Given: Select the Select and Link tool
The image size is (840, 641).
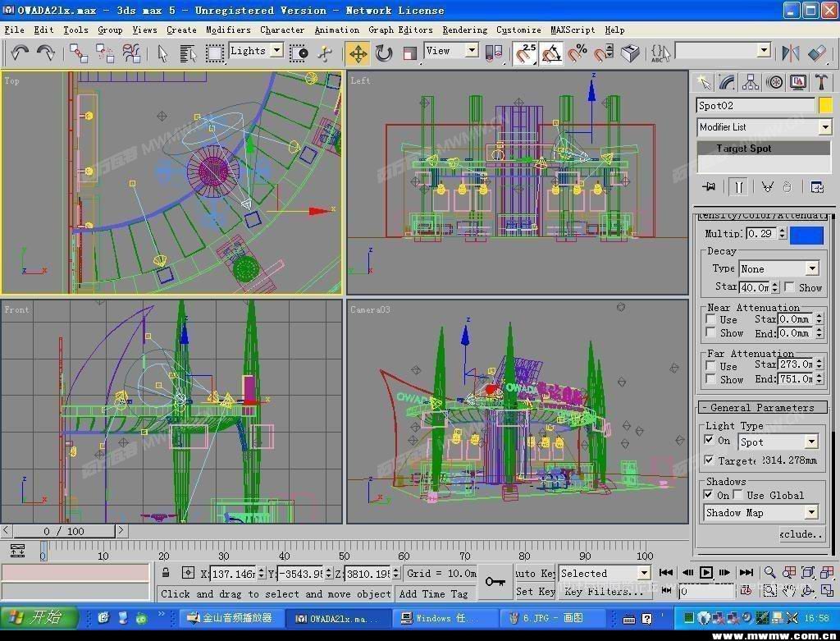Looking at the screenshot, I should [79, 53].
